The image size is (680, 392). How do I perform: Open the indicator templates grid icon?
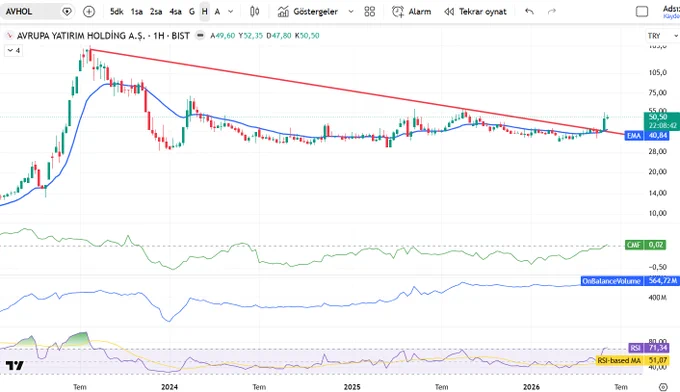pos(369,12)
